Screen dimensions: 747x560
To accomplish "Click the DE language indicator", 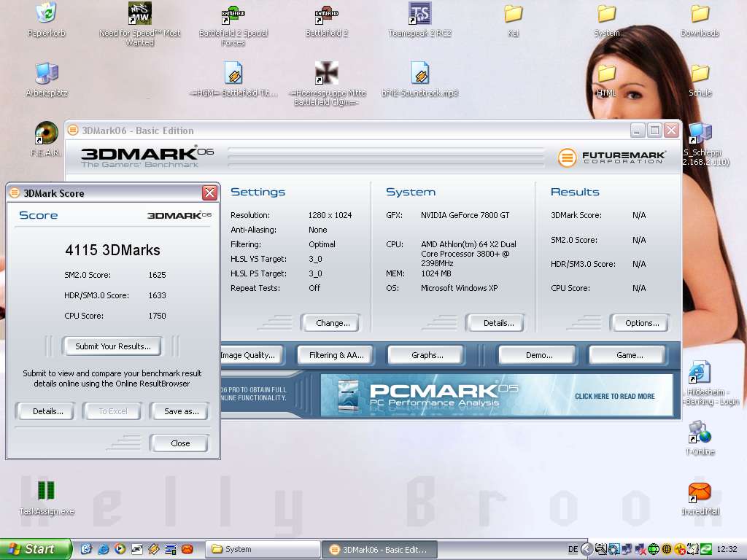I will [573, 549].
